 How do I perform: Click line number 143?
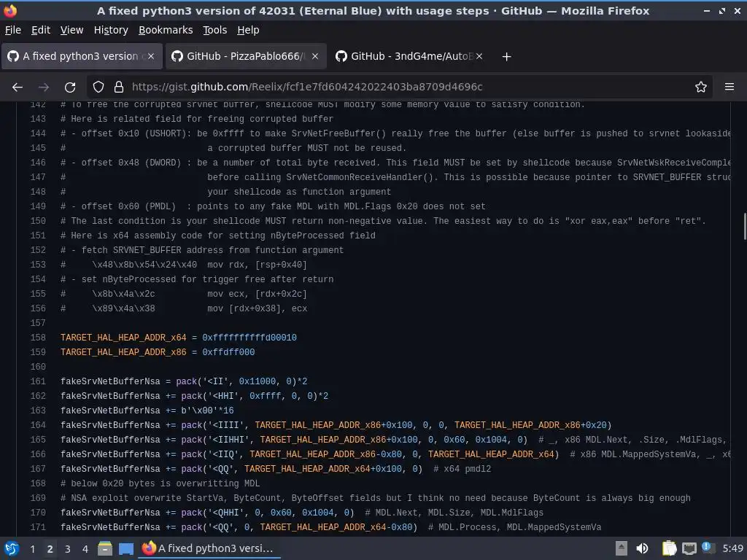click(x=38, y=119)
